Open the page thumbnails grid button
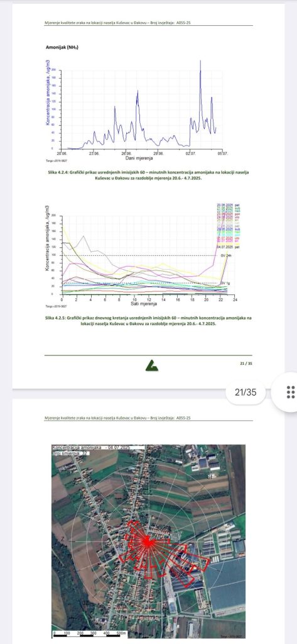The height and width of the screenshot is (644, 297). [289, 392]
